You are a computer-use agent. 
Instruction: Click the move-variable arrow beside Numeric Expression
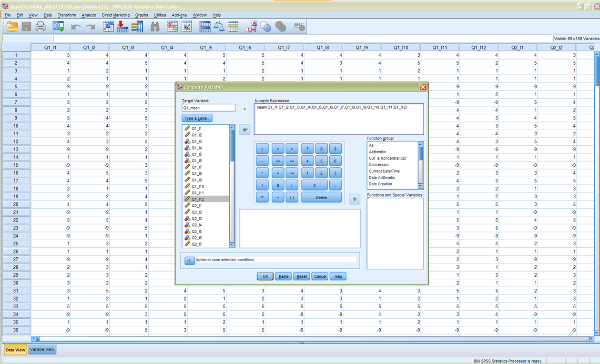point(244,130)
